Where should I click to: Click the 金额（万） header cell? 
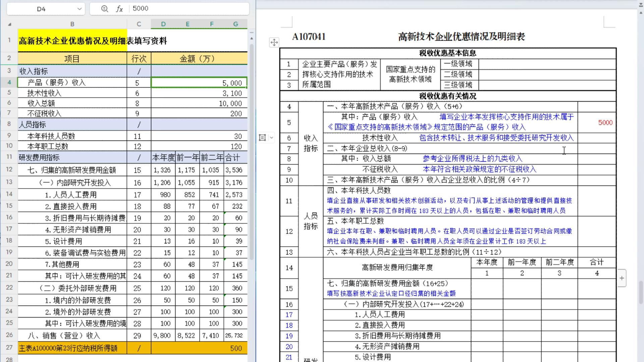point(199,59)
